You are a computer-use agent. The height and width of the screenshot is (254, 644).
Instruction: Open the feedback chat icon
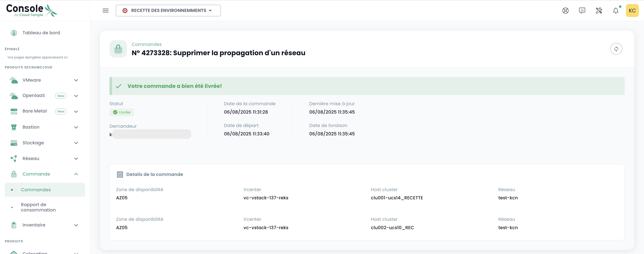[x=582, y=11]
